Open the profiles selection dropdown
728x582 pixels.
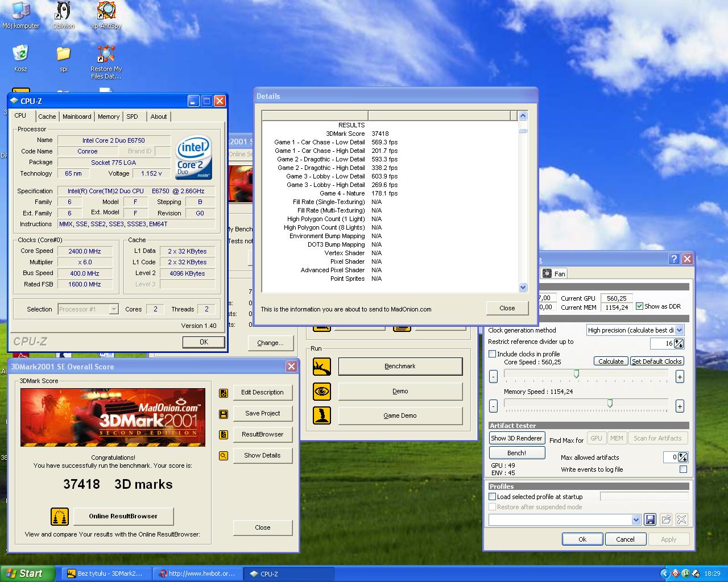coord(636,520)
